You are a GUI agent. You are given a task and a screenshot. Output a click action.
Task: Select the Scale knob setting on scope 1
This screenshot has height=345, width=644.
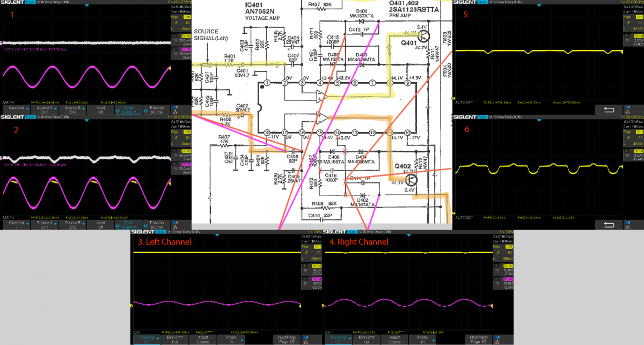tap(128, 111)
